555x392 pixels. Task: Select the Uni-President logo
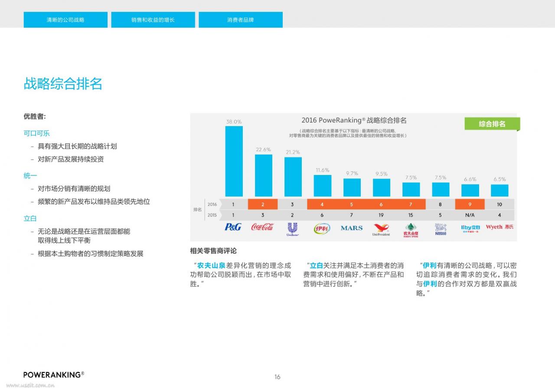(381, 229)
